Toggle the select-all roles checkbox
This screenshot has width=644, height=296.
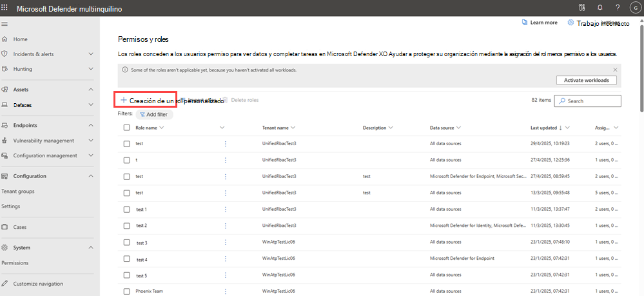pos(126,128)
